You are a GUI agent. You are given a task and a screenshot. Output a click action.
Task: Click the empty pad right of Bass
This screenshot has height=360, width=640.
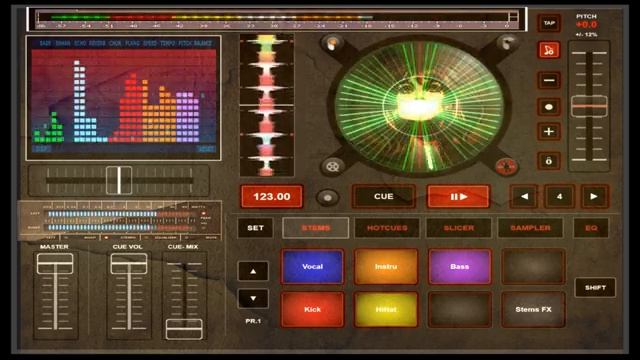coord(533,267)
